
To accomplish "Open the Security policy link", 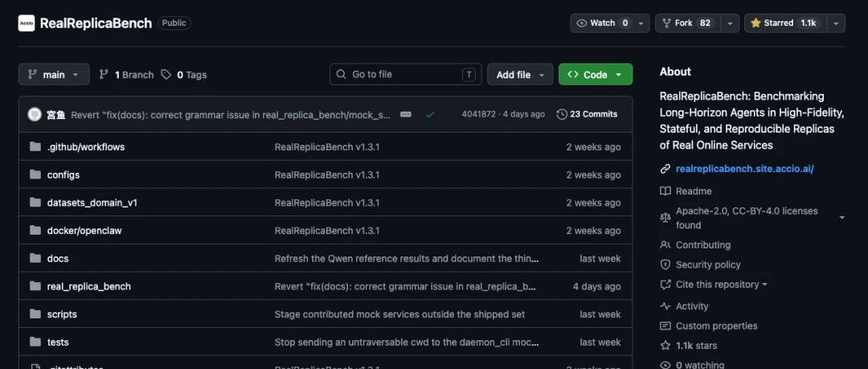I will point(708,264).
